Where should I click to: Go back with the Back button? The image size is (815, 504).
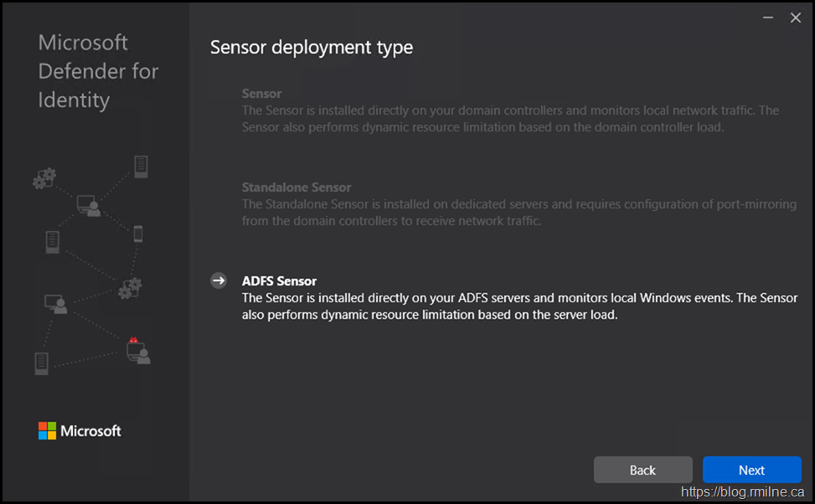pyautogui.click(x=642, y=470)
